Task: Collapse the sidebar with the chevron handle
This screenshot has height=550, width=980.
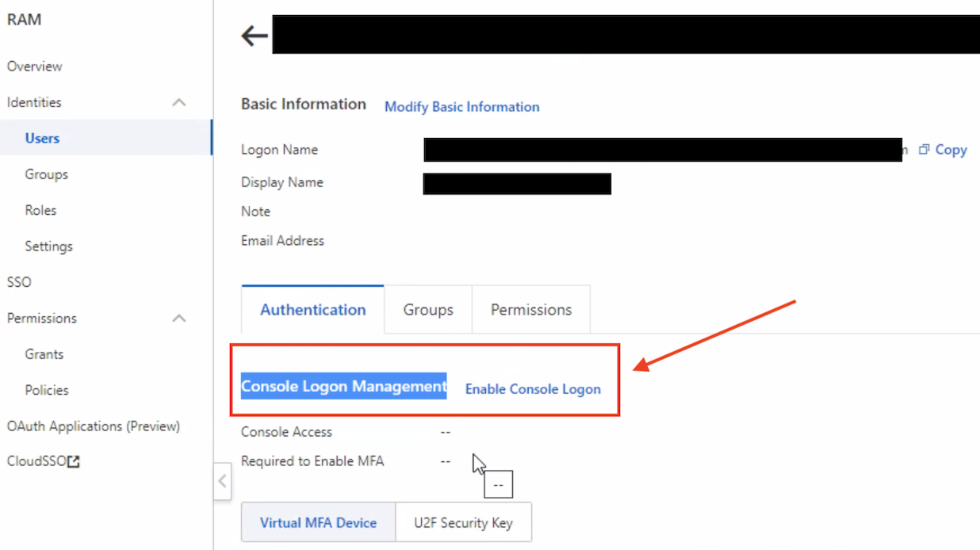Action: (222, 481)
